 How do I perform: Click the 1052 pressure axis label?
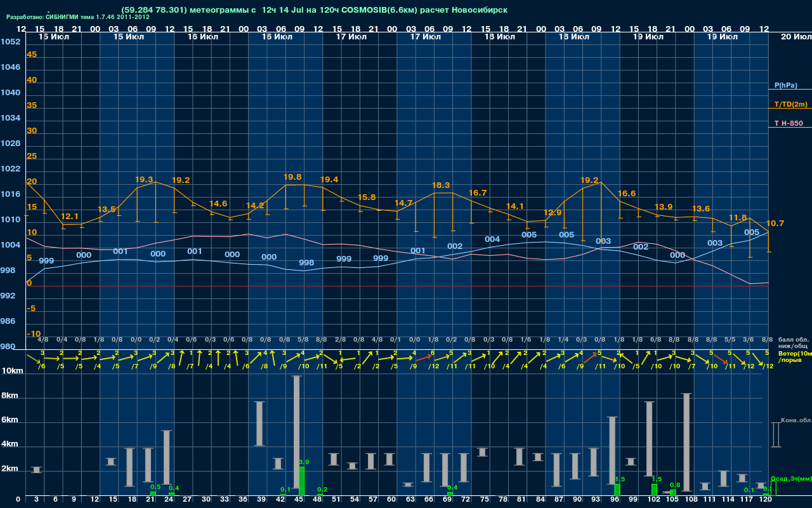coord(10,42)
